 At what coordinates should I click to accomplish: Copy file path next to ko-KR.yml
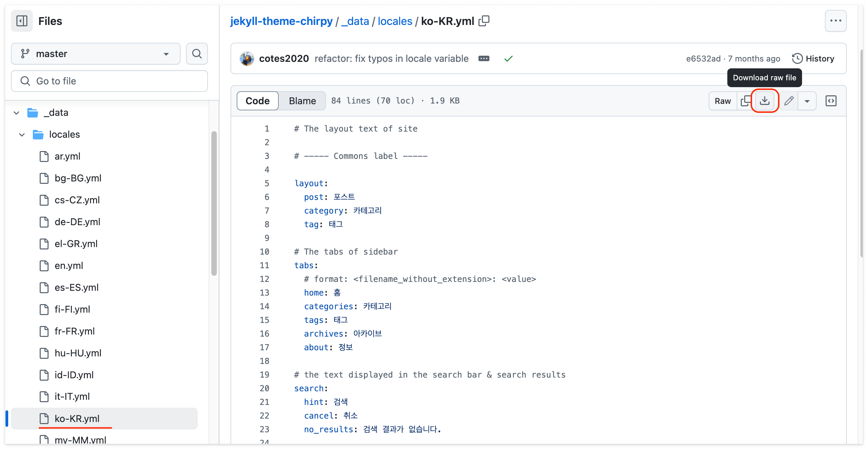point(484,21)
